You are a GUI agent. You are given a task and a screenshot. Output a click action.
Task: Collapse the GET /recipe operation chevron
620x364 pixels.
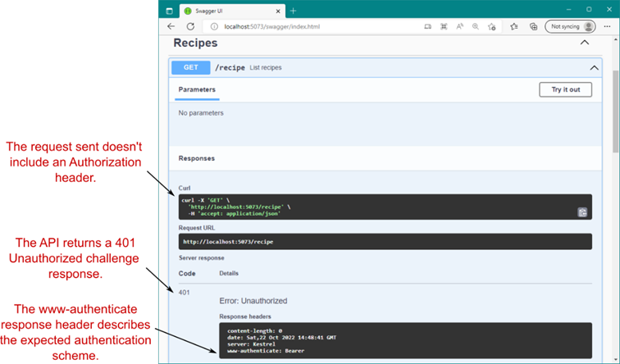[594, 67]
